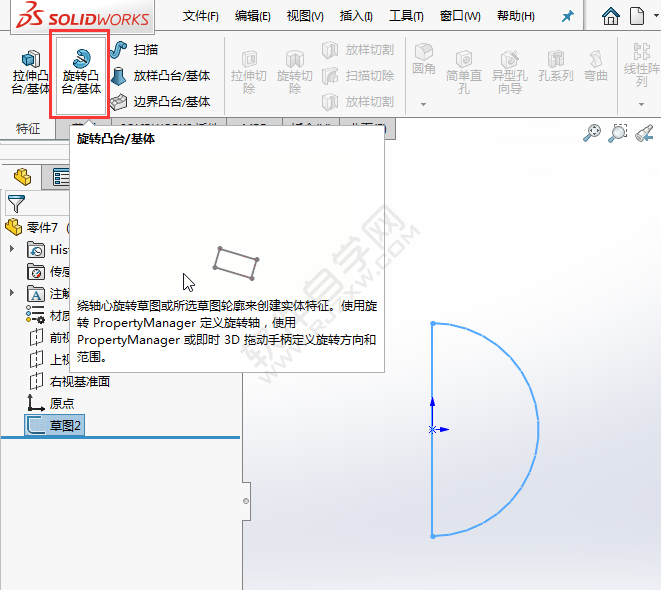661x590 pixels.
Task: Open the 帮助(H) menu
Action: (x=516, y=16)
